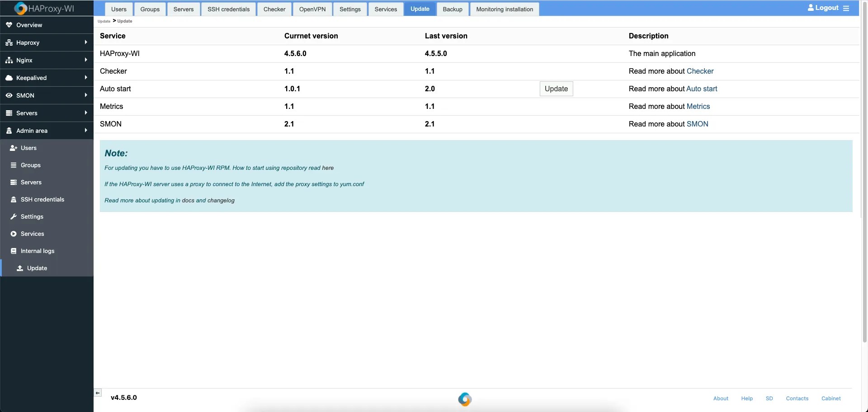Open the SD footer link
Screen dimensions: 868x412
769,398
